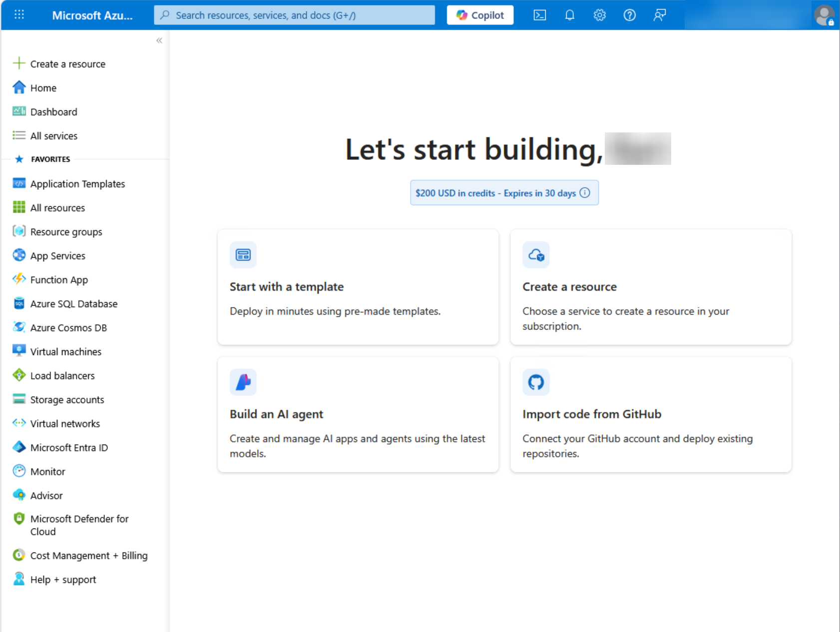The height and width of the screenshot is (632, 840).
Task: Open the help question mark icon
Action: pos(629,15)
